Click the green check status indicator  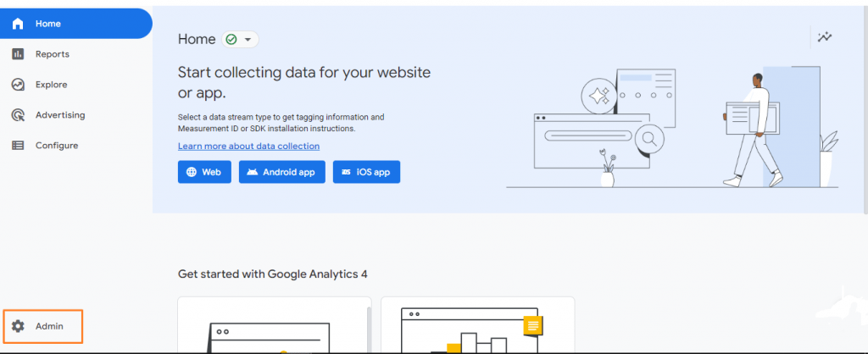click(x=231, y=40)
